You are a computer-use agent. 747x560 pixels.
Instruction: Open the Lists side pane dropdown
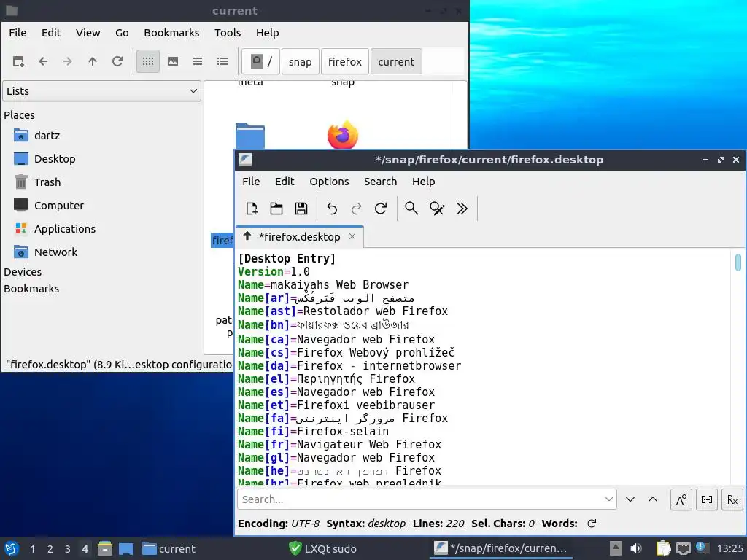click(x=101, y=91)
